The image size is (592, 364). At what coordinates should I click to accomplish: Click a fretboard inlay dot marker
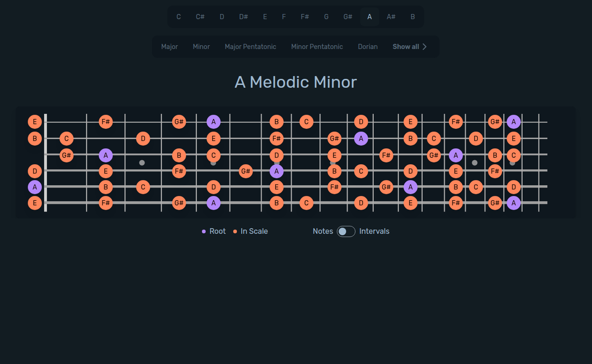coord(142,162)
